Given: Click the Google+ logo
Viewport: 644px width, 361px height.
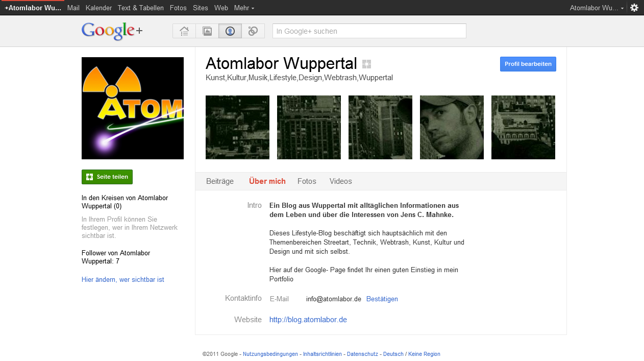Looking at the screenshot, I should coord(112,31).
